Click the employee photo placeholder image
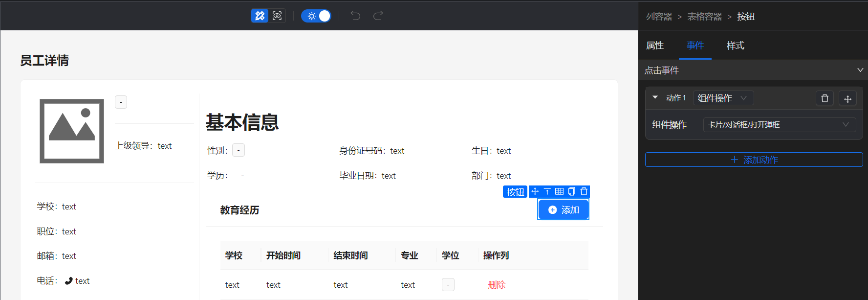This screenshot has height=300, width=868. pos(72,131)
